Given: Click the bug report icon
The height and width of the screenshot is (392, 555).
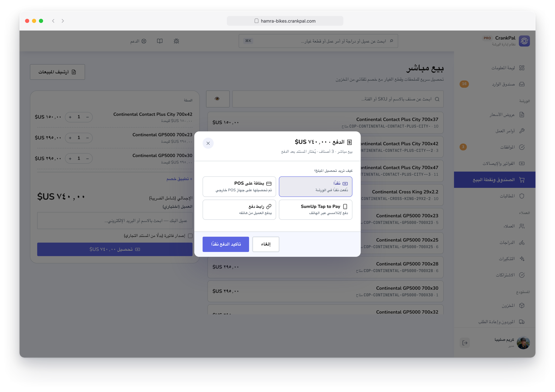Looking at the screenshot, I should coord(176,41).
